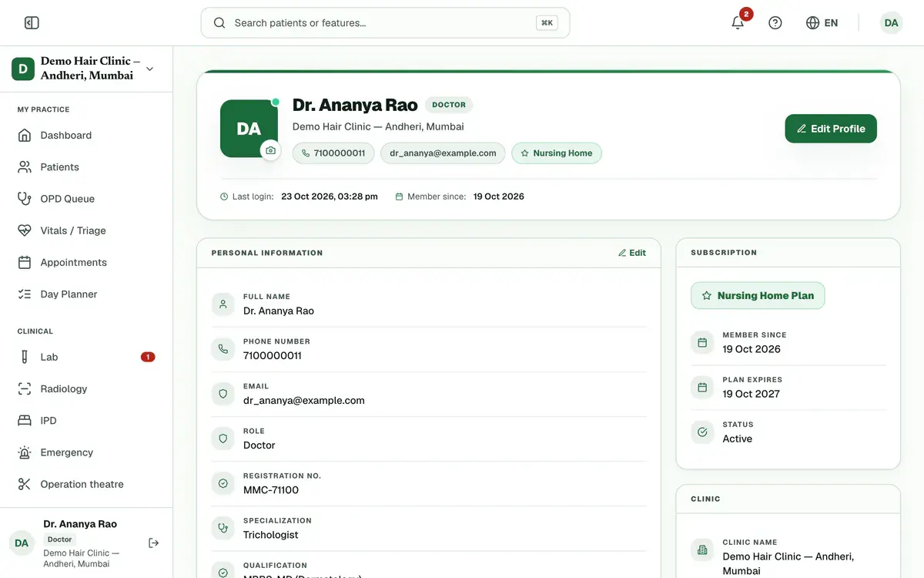Click the person icon beside Full Name
This screenshot has height=578, width=924.
coord(223,304)
